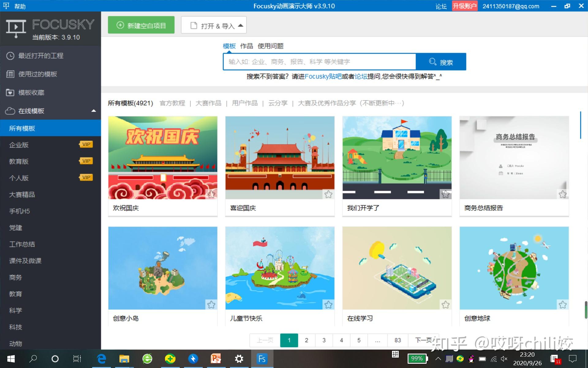Collapse the 在线模板 section chevron

93,111
